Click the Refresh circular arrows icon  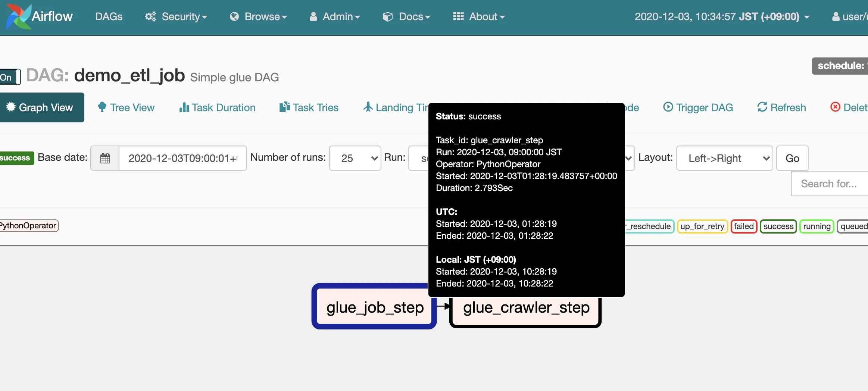[x=762, y=107]
